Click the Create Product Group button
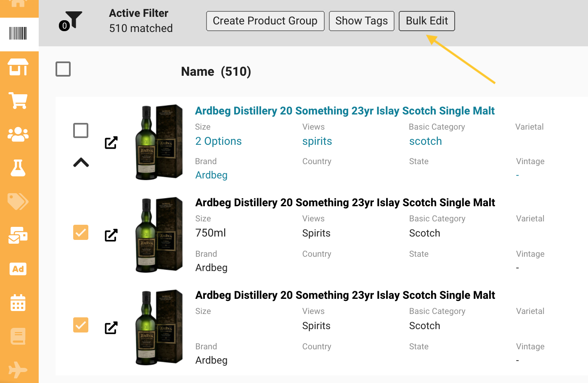588x383 pixels. pos(265,21)
